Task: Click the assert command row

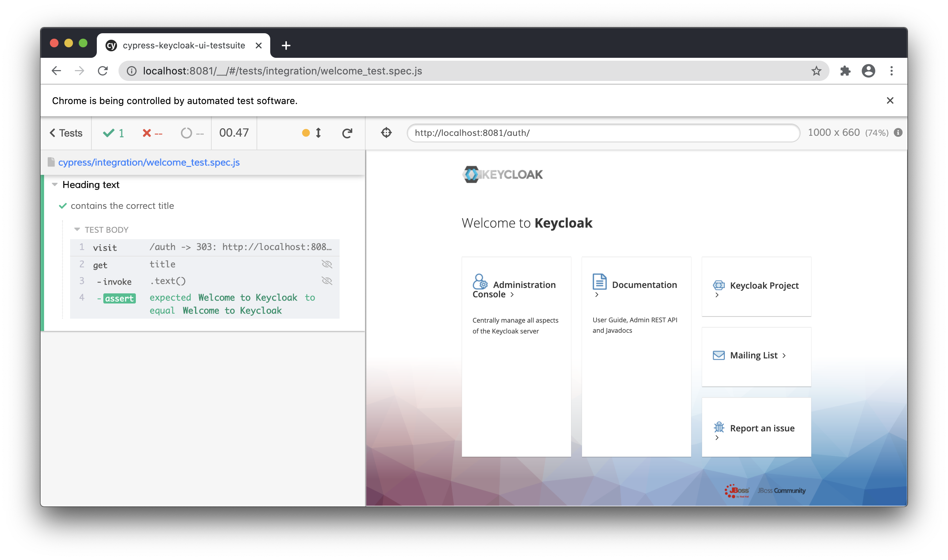Action: pos(204,304)
